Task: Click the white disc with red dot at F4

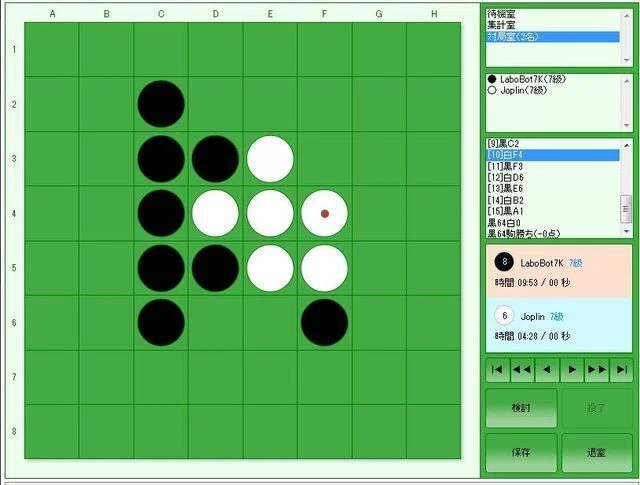Action: 324,214
